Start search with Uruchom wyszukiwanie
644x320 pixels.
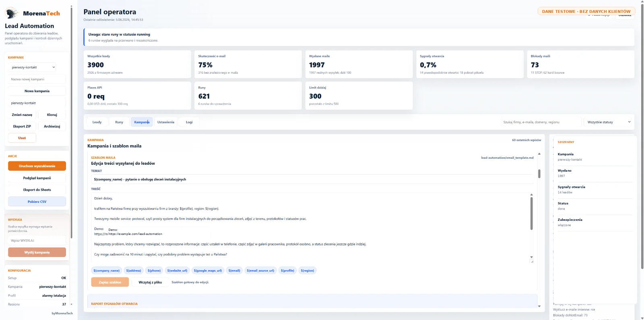coord(37,166)
